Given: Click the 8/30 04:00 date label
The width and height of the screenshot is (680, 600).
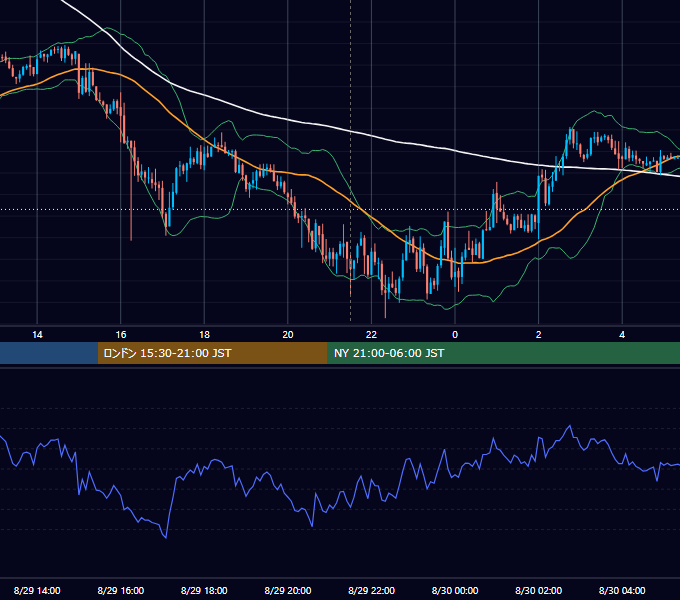Looking at the screenshot, I should click(x=622, y=590).
